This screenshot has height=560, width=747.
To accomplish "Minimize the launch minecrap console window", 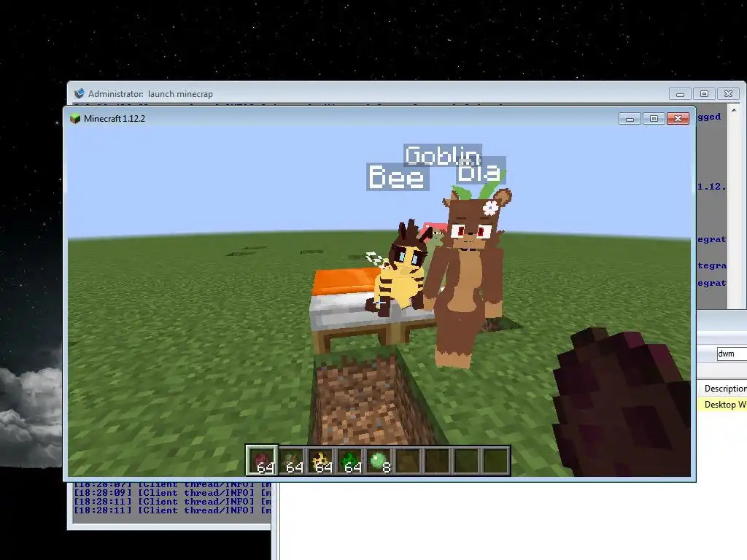I will tap(681, 94).
